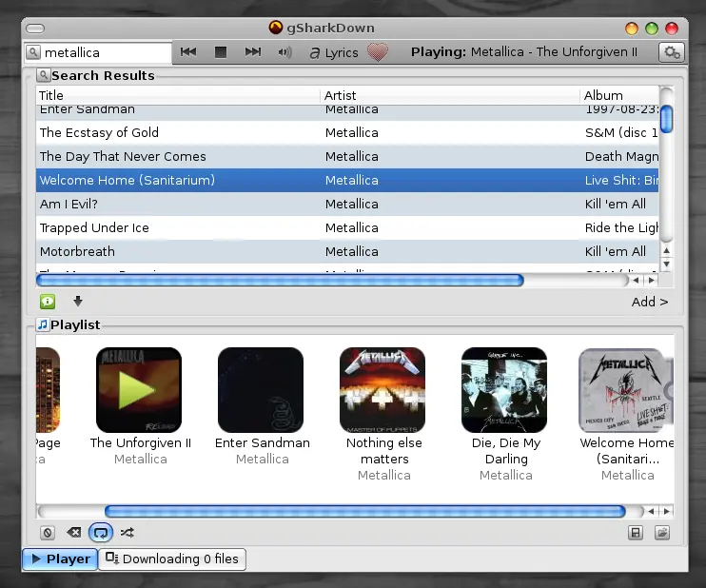Click the search results vertical scrollbar thumb
706x588 pixels.
coord(666,119)
